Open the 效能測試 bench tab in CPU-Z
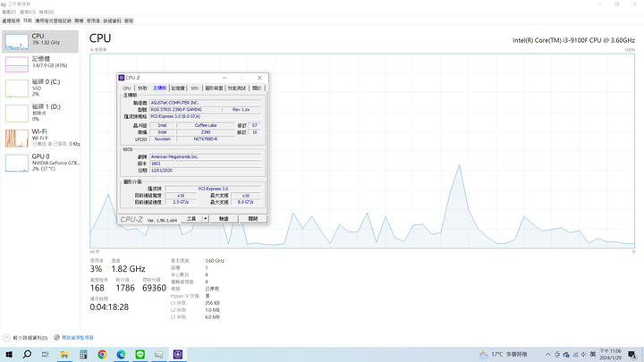This screenshot has width=644, height=362. coord(237,88)
